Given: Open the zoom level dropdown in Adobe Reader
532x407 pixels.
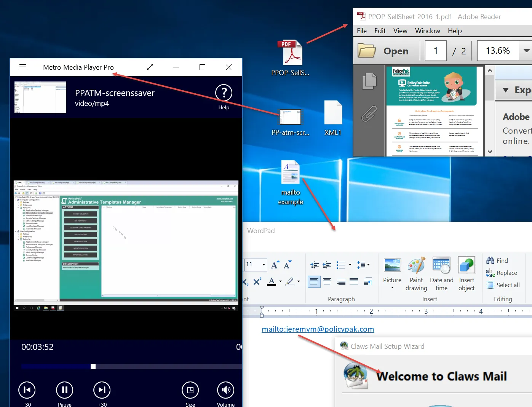Looking at the screenshot, I should click(x=526, y=51).
